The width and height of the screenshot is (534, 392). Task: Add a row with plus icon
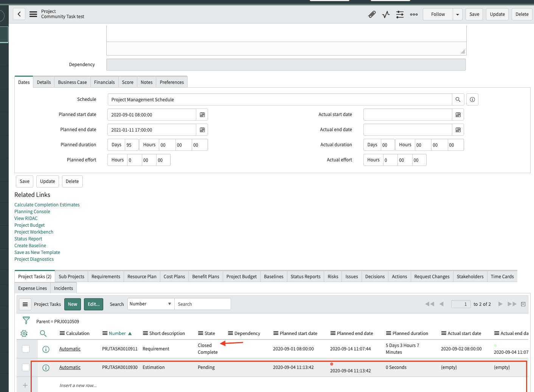tap(25, 385)
